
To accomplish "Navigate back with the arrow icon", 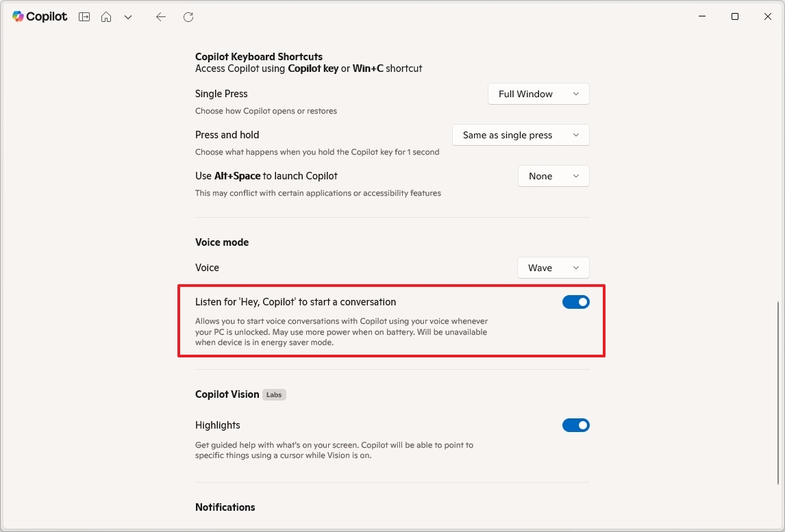I will tap(161, 16).
